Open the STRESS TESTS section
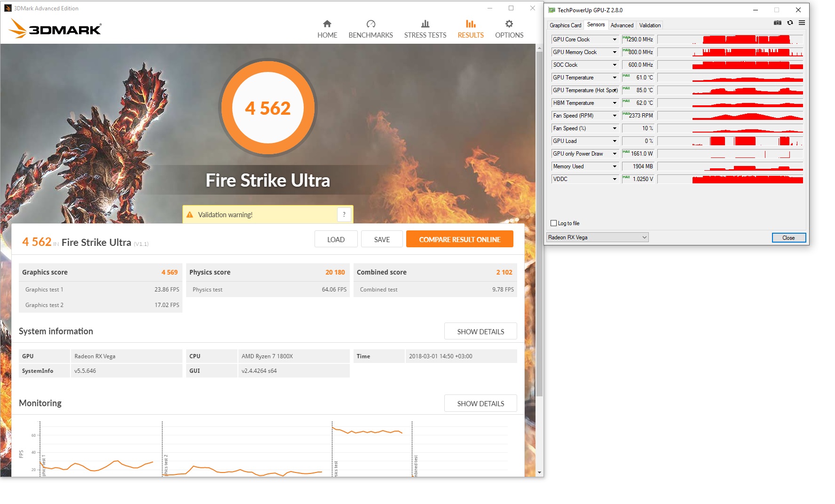835x504 pixels. (425, 29)
